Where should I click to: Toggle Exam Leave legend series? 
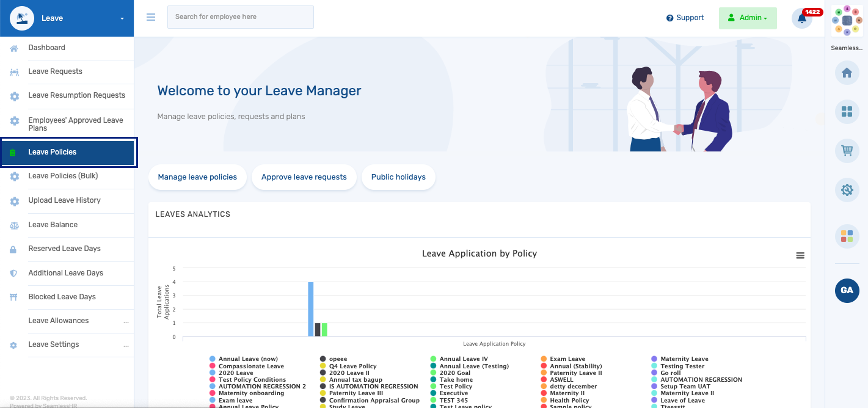click(563, 359)
